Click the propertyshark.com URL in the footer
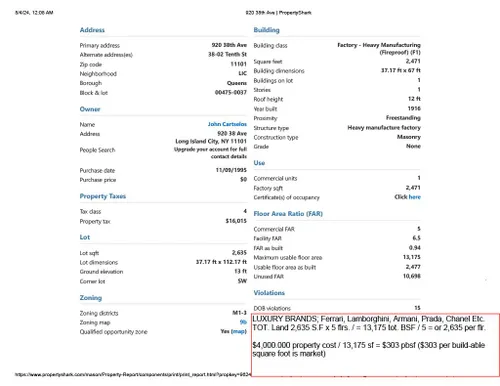The width and height of the screenshot is (500, 386). tap(133, 375)
